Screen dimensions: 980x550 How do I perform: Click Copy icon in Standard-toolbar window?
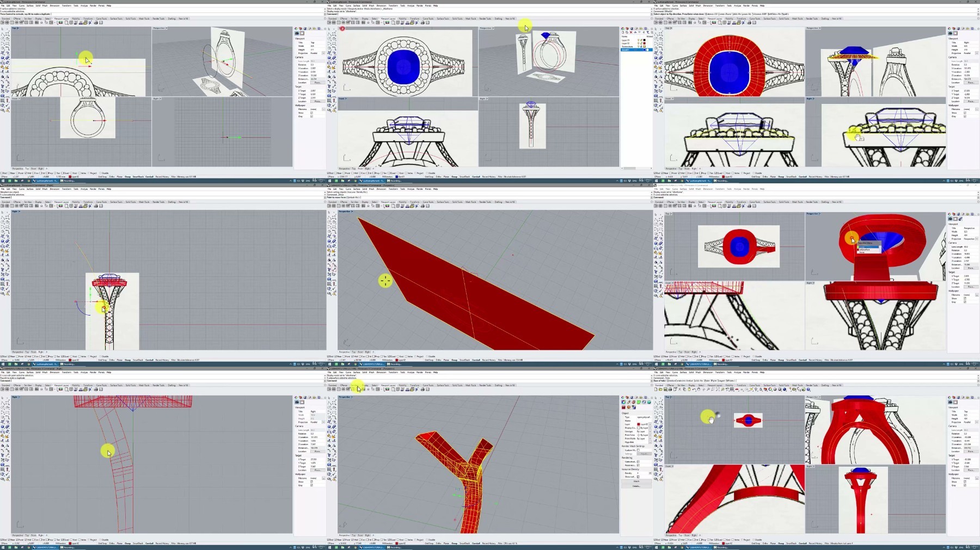[x=684, y=390]
